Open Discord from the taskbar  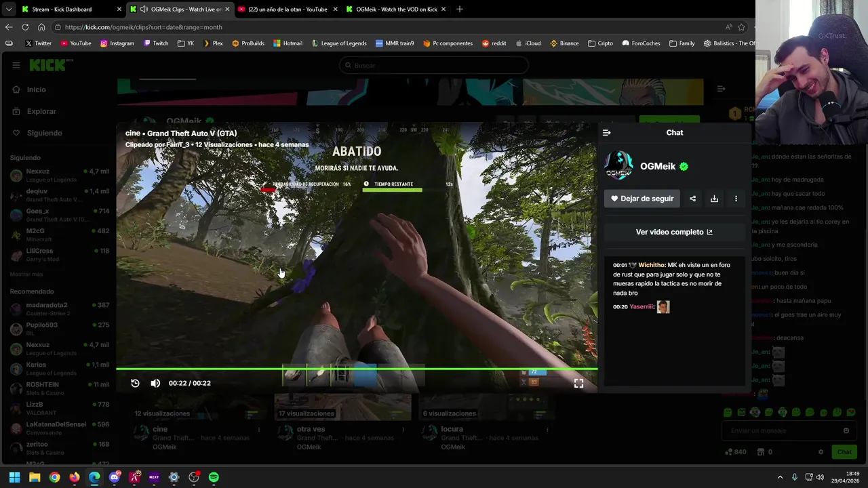pyautogui.click(x=114, y=477)
